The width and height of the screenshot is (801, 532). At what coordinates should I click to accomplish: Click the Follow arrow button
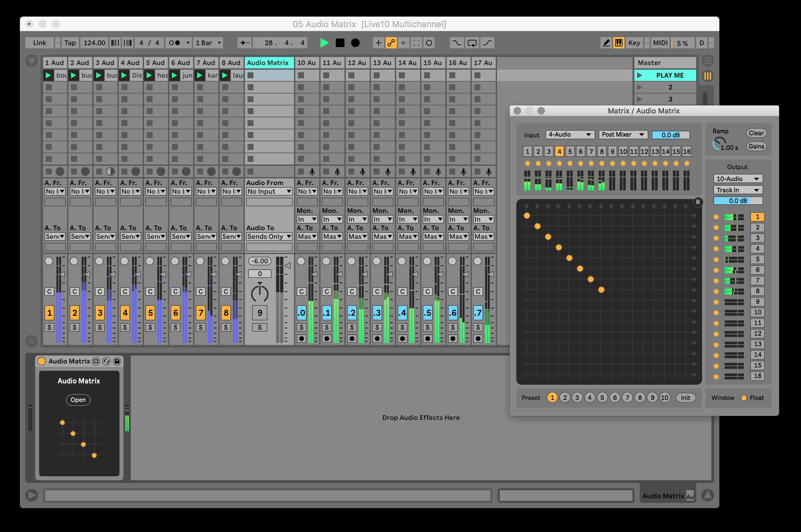(x=244, y=43)
